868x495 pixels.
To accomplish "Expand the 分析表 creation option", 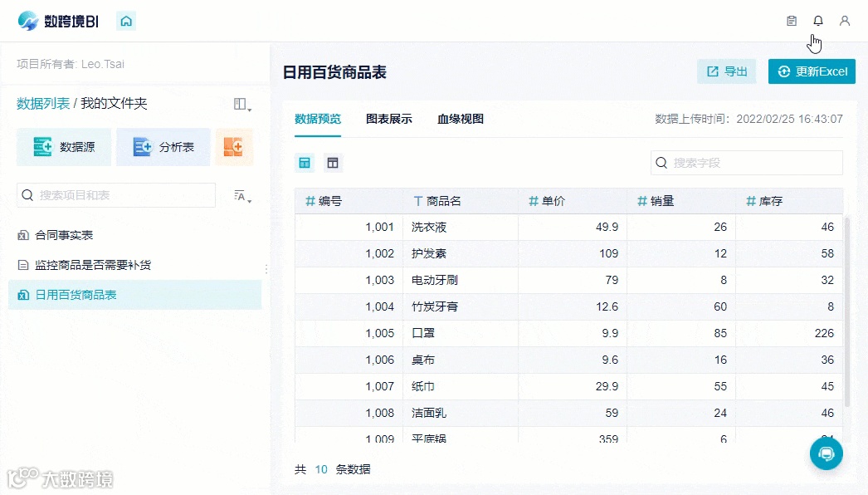I will 163,146.
